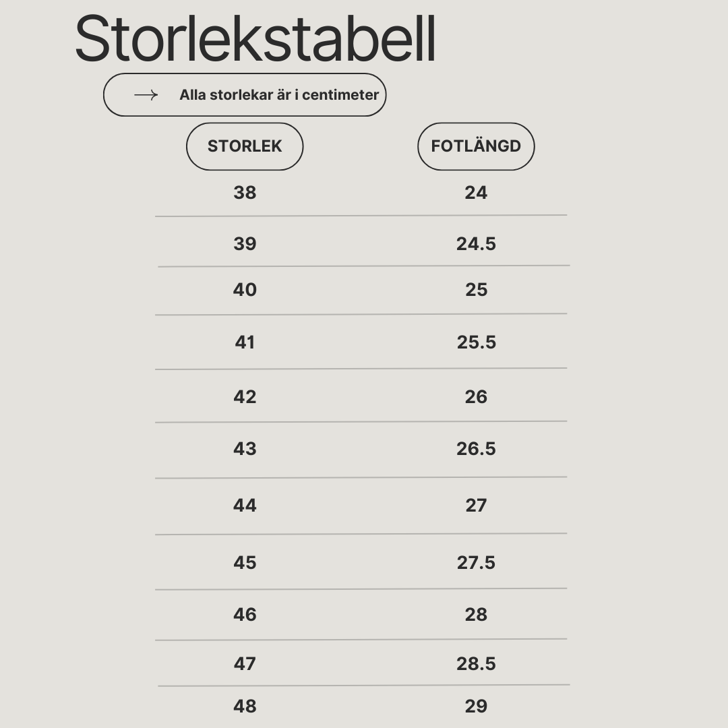
Task: Select size 46 in the table
Action: (245, 615)
